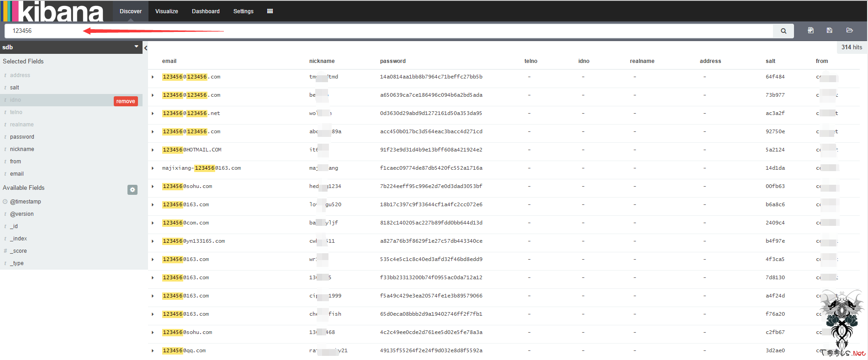Viewport: 868px width, 360px height.
Task: Open the Dashboard tab
Action: point(206,11)
